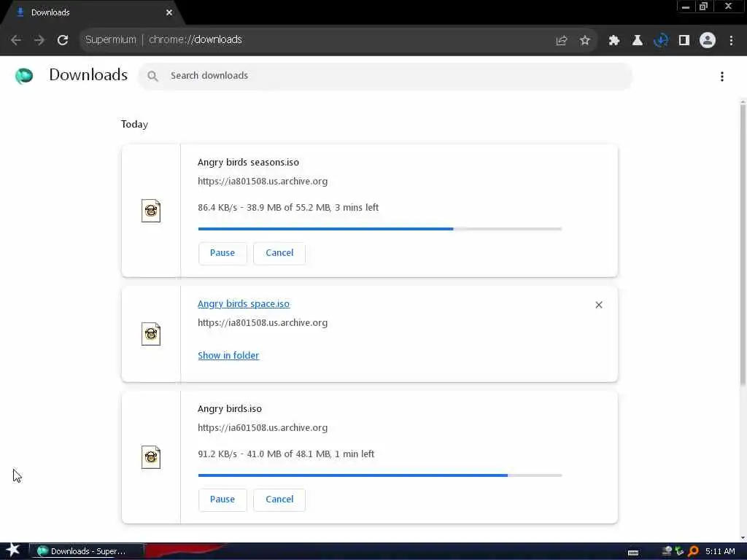Toggle the side panel icon
This screenshot has width=747, height=560.
pos(684,41)
